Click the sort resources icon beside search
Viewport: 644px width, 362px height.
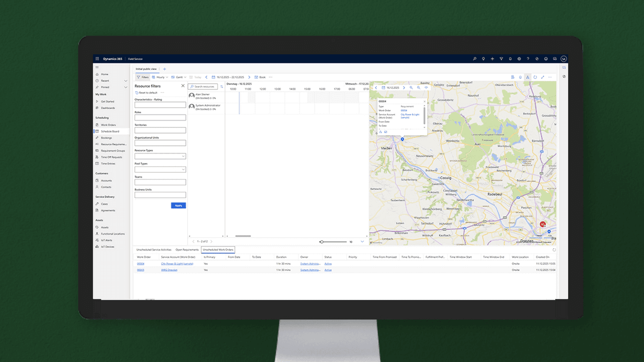coord(222,87)
